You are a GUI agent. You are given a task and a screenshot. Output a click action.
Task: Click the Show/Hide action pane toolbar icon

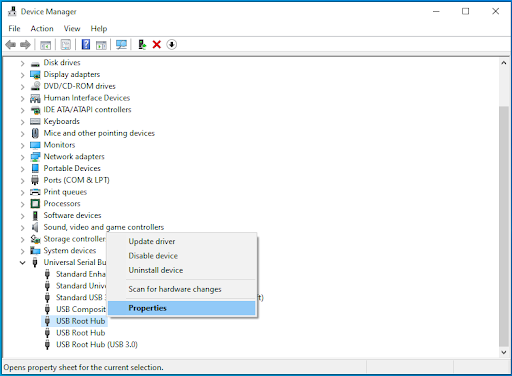[x=101, y=45]
